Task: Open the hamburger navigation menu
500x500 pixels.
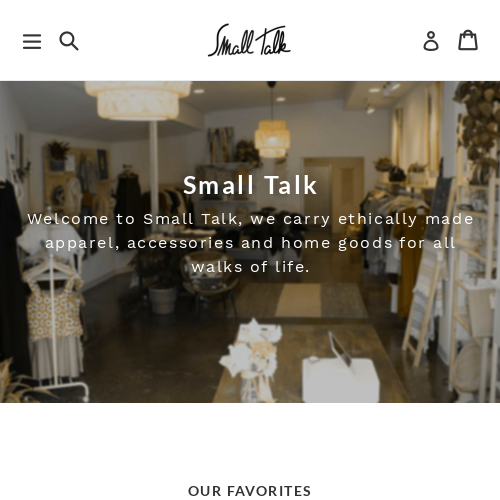Action: (32, 42)
